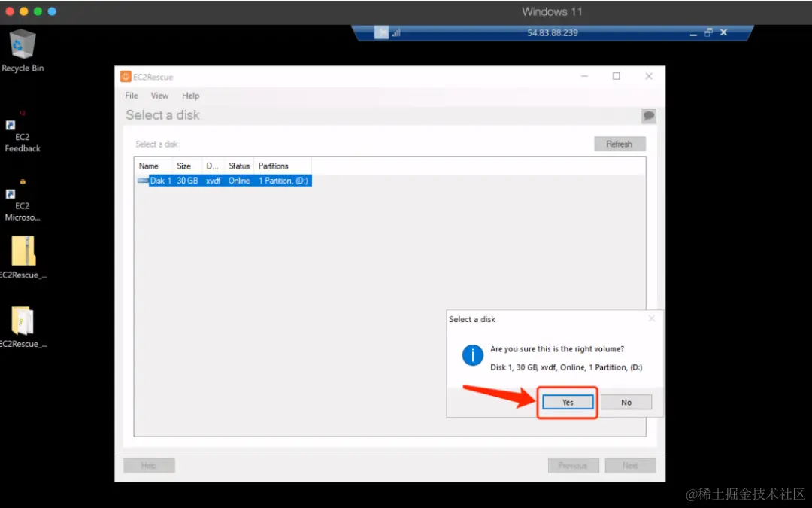Click the blue info icon in the dialog
This screenshot has width=812, height=508.
pyautogui.click(x=472, y=355)
